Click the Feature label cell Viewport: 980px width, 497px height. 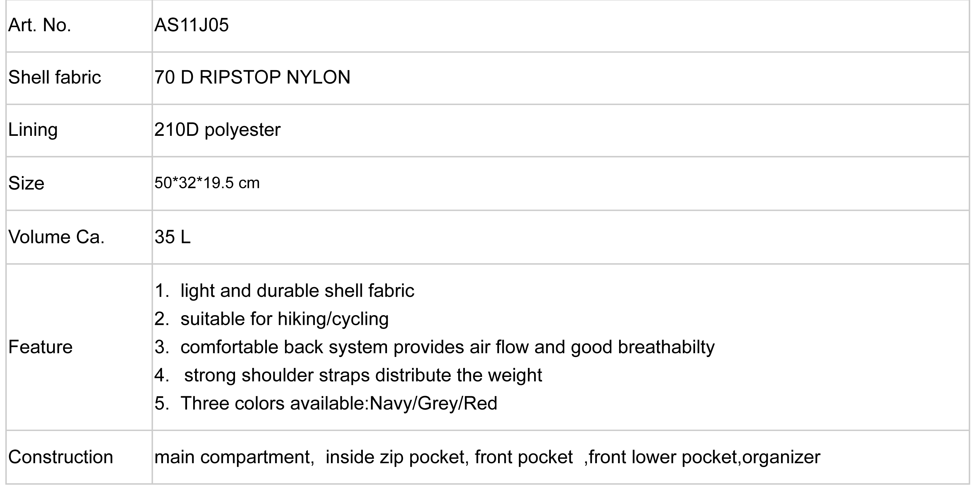coord(79,347)
